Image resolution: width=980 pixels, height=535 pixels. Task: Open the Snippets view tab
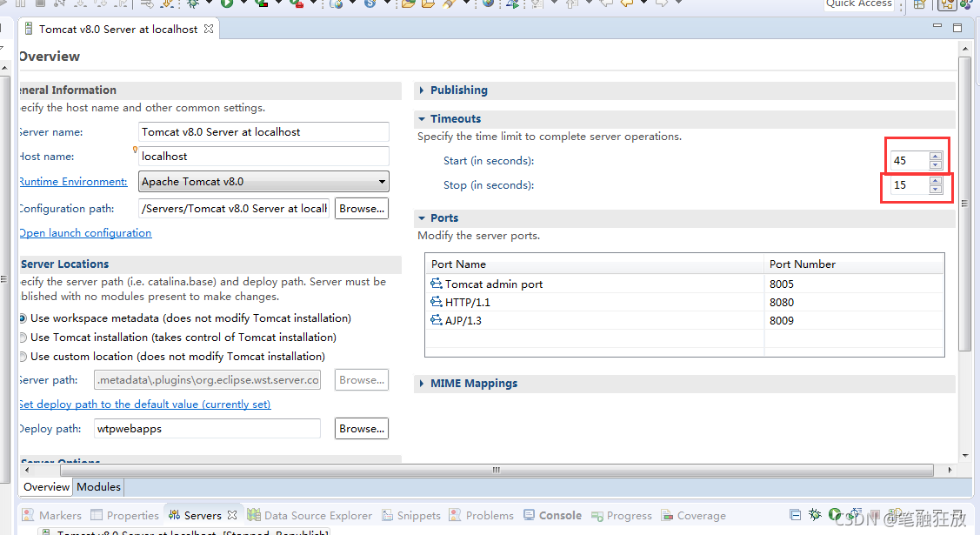point(411,515)
